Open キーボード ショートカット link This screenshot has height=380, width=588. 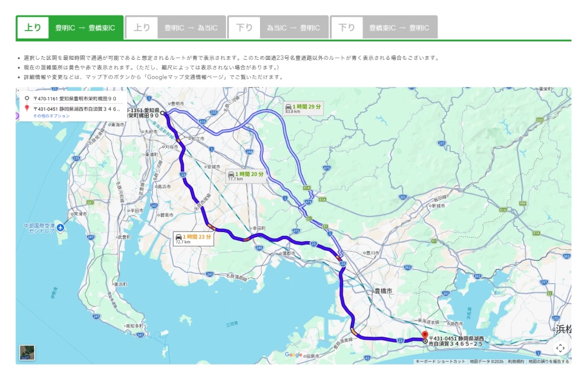tap(440, 361)
